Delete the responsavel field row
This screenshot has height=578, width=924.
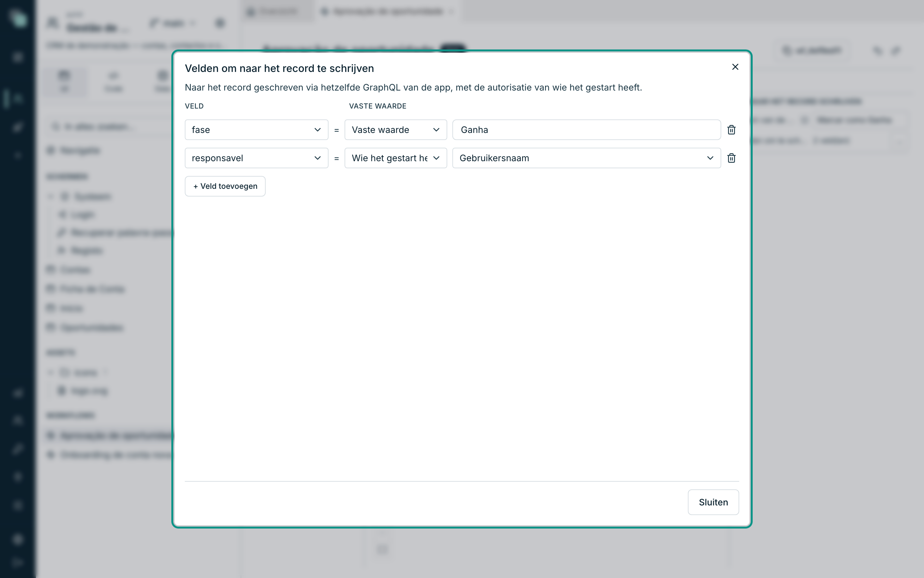pos(731,158)
